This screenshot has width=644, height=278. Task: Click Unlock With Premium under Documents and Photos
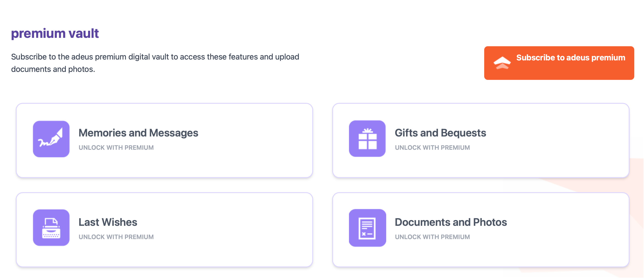point(432,237)
